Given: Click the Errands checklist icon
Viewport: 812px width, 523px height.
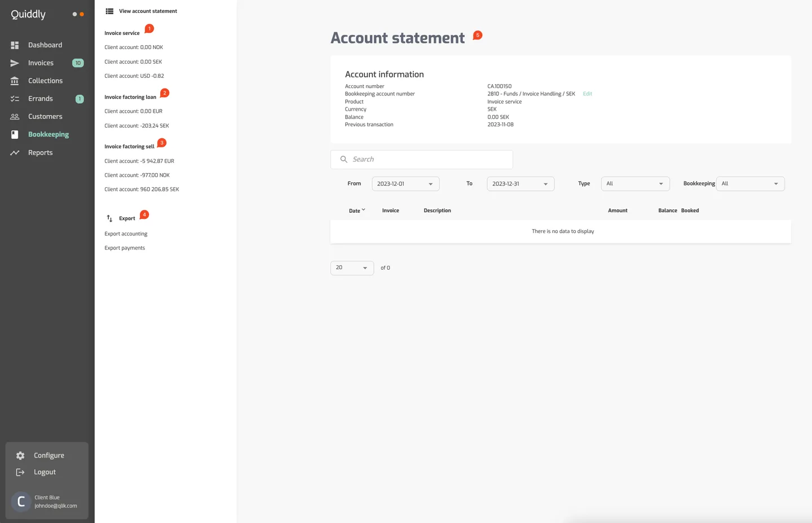Looking at the screenshot, I should (15, 99).
